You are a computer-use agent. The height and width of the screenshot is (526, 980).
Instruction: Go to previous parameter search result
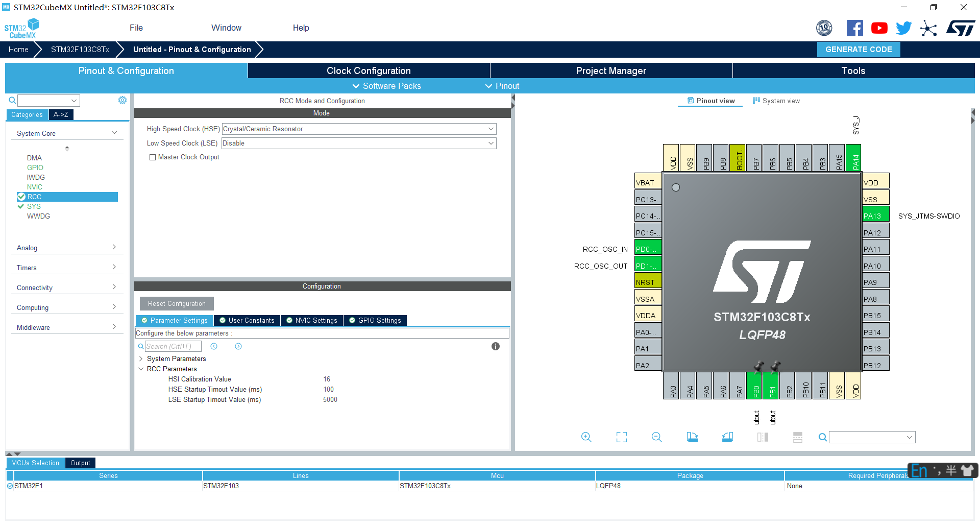pyautogui.click(x=214, y=346)
